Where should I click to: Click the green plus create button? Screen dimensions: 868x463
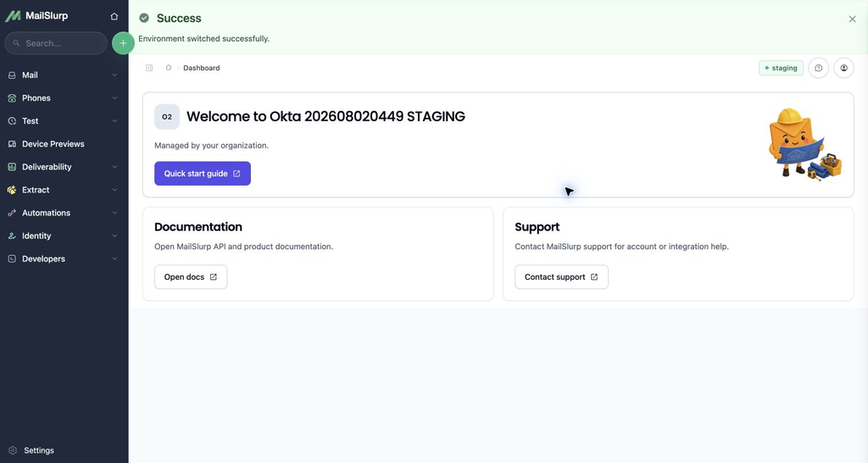tap(123, 43)
